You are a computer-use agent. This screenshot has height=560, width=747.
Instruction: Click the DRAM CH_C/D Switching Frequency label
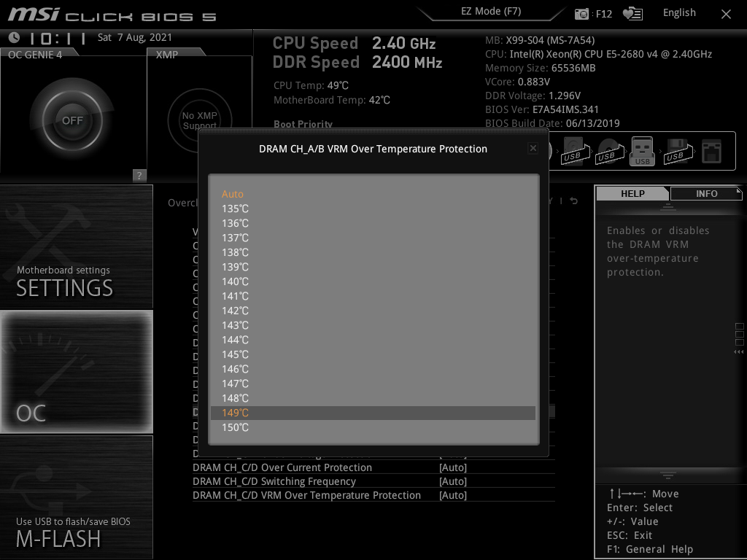(274, 481)
